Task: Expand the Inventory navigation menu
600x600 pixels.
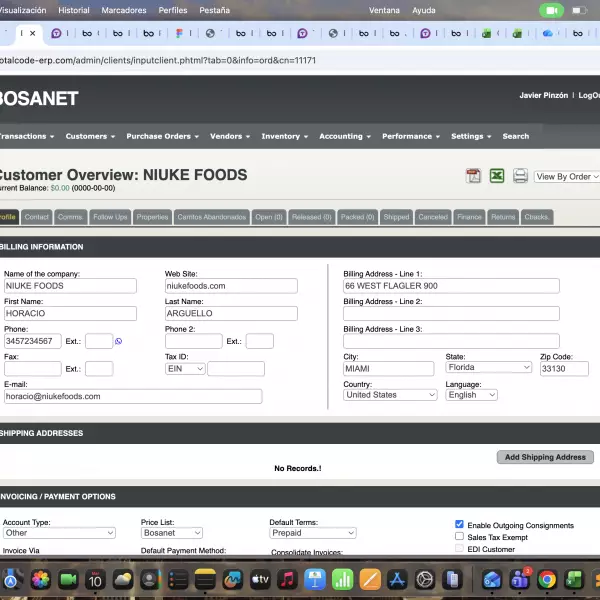Action: point(284,137)
